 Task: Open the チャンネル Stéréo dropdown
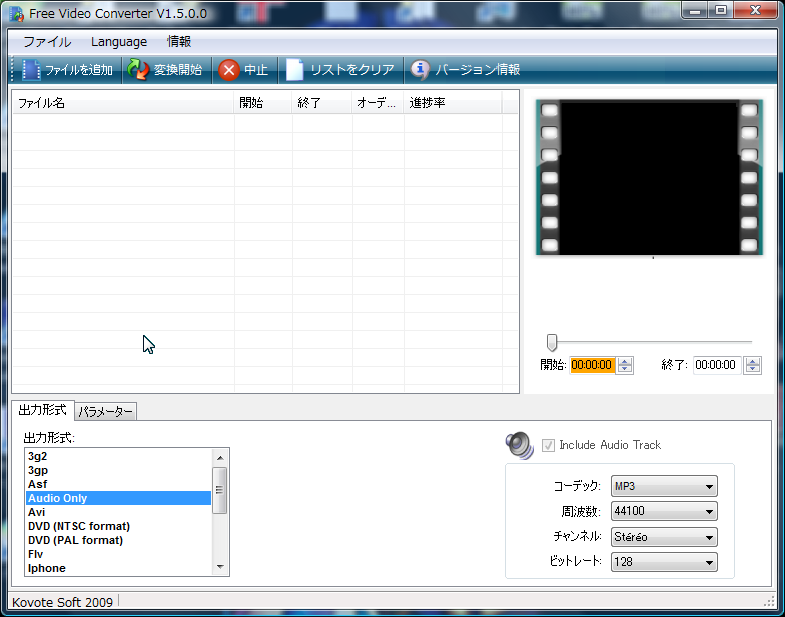point(664,537)
